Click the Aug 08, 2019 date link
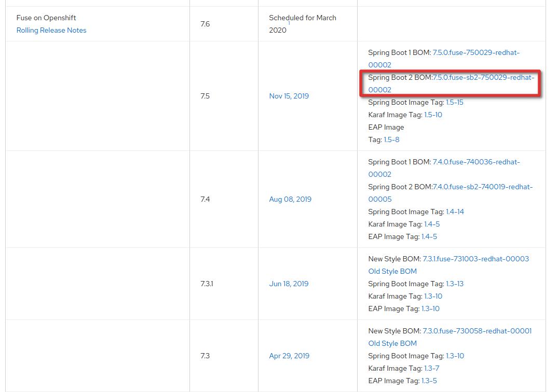Viewport: 558px width, 392px height. click(290, 199)
